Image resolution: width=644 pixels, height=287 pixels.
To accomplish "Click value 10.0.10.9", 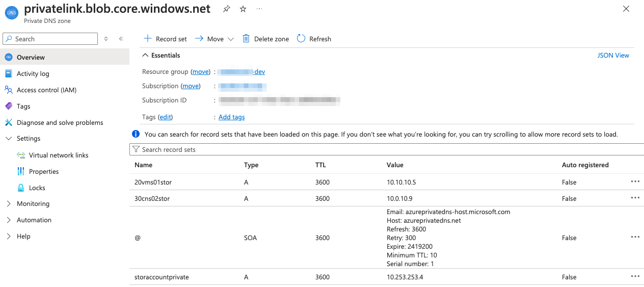I will click(x=399, y=198).
